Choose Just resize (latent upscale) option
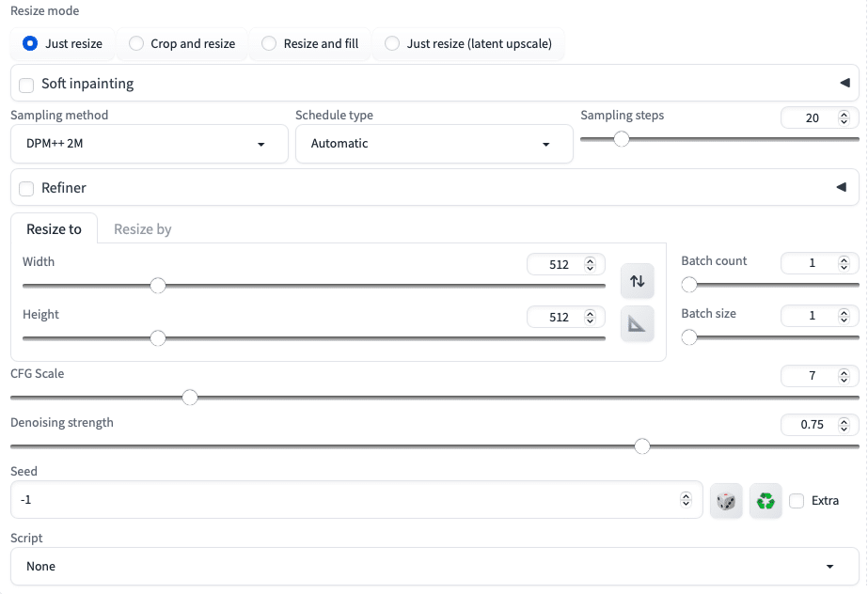Image resolution: width=868 pixels, height=594 pixels. coord(469,43)
